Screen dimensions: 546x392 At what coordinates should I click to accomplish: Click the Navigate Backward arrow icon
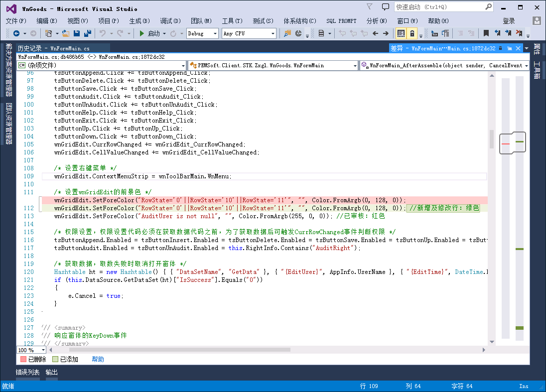point(16,33)
